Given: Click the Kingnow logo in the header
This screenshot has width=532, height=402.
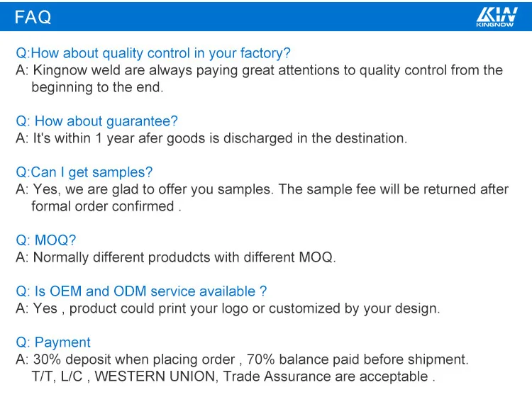Looking at the screenshot, I should click(x=497, y=16).
